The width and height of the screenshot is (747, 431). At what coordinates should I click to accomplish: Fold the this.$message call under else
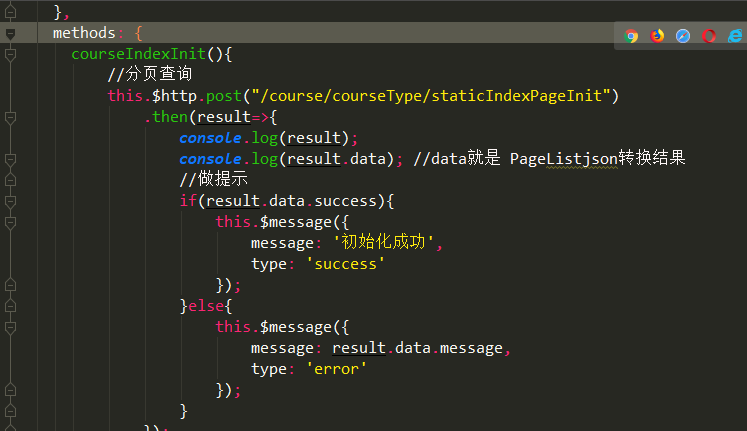tap(10, 327)
